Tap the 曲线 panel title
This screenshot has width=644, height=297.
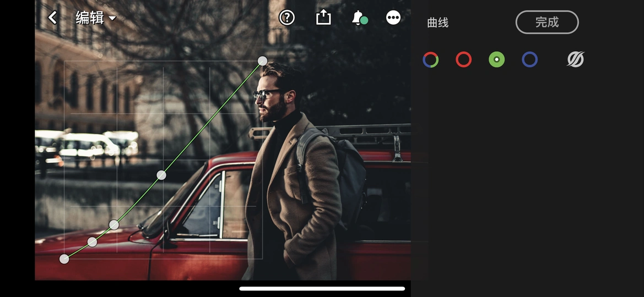click(x=438, y=23)
